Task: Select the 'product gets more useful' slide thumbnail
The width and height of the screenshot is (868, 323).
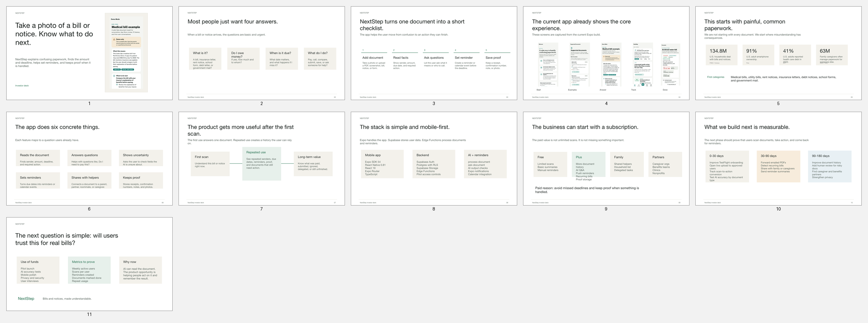Action: point(262,158)
